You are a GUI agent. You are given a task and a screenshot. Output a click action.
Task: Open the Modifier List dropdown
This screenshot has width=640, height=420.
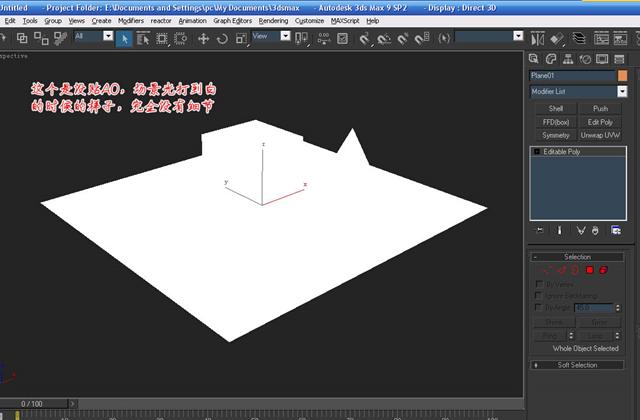pyautogui.click(x=578, y=91)
